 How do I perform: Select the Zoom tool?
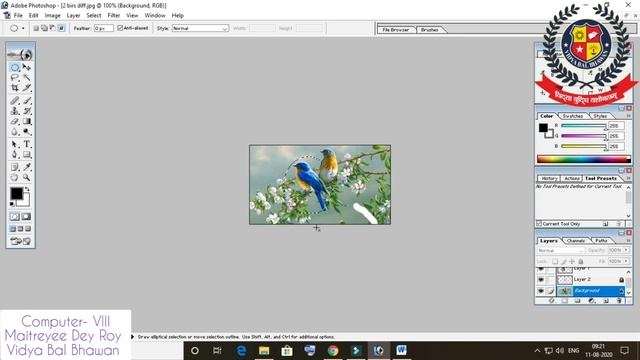click(x=27, y=178)
